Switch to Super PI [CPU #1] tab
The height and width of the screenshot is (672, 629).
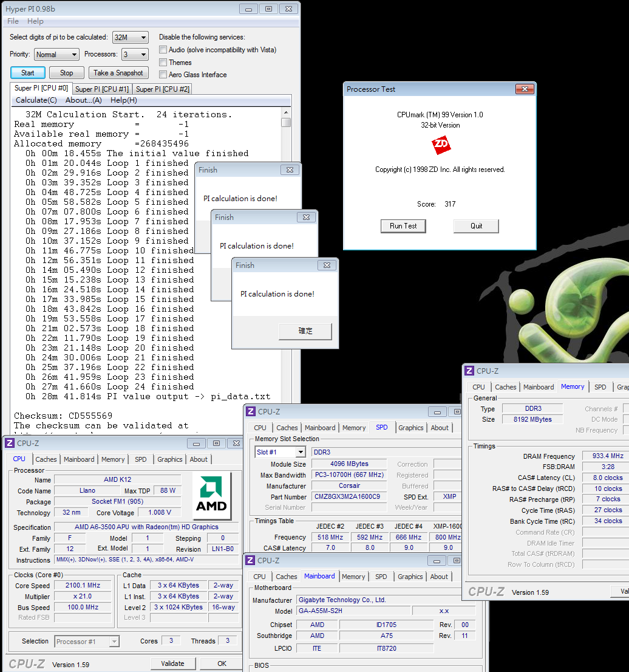[102, 89]
